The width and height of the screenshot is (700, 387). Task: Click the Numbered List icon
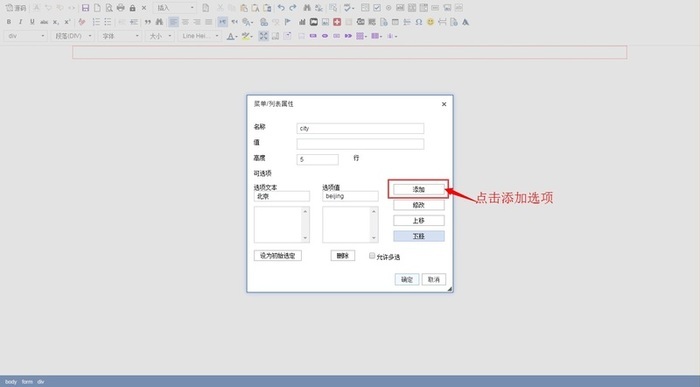tap(96, 22)
